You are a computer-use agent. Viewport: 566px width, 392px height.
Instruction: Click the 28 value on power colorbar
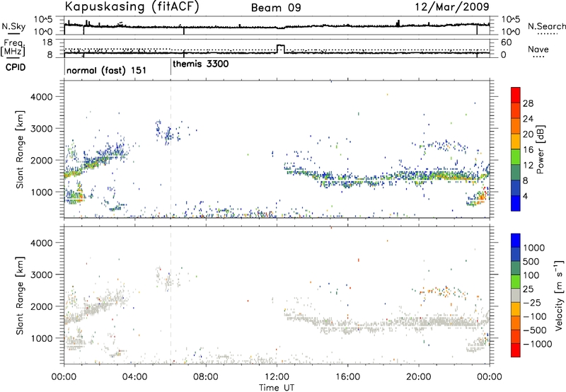click(528, 103)
